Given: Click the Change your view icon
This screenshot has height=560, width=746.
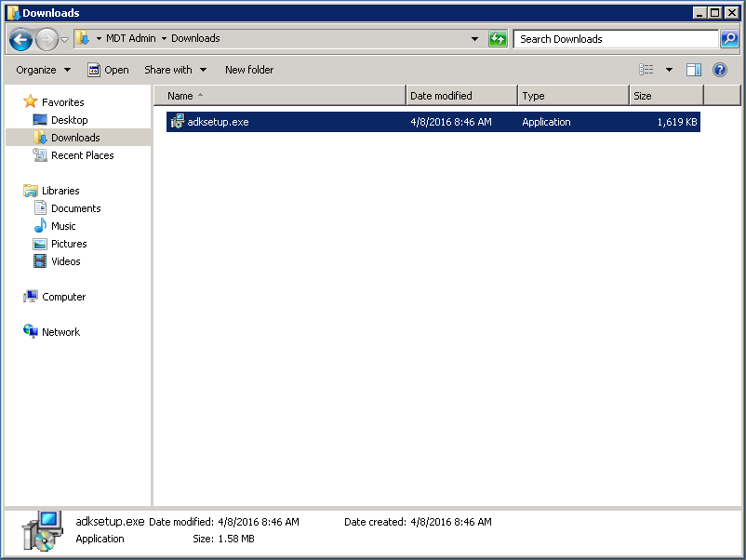Looking at the screenshot, I should [x=646, y=70].
